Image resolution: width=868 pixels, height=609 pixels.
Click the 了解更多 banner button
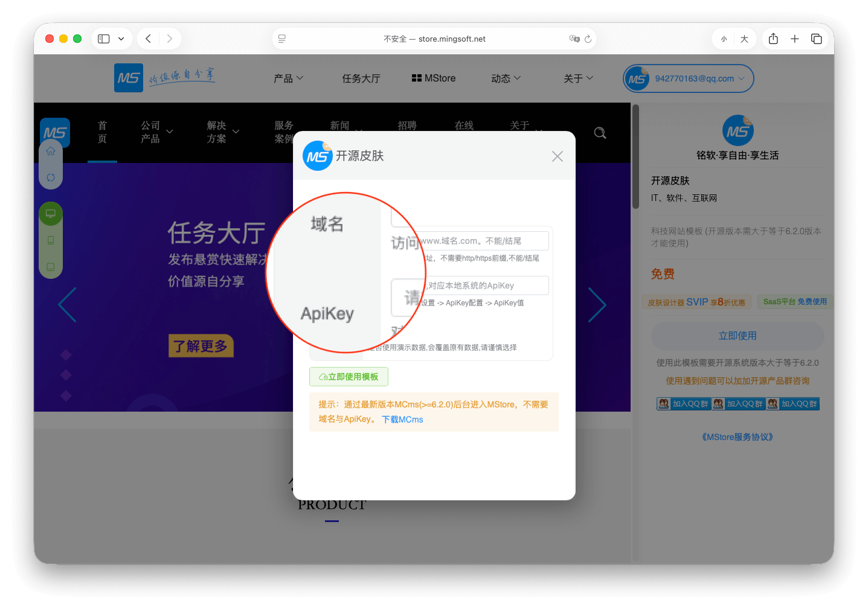pyautogui.click(x=201, y=346)
